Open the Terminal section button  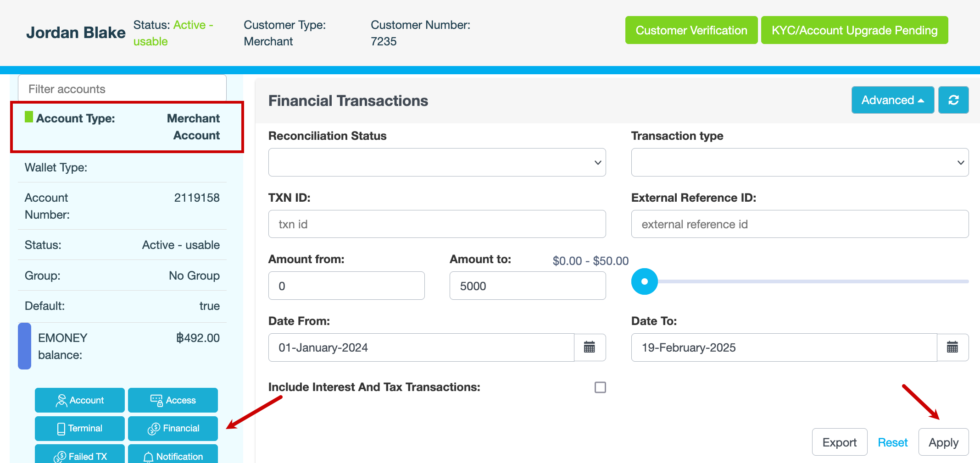point(80,428)
